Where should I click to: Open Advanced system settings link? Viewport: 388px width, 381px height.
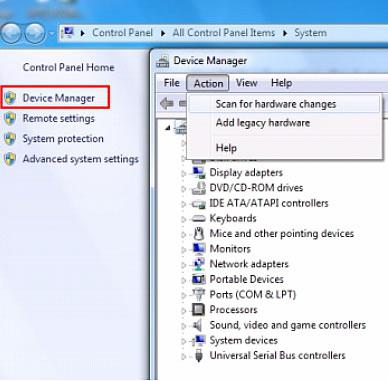[x=81, y=159]
